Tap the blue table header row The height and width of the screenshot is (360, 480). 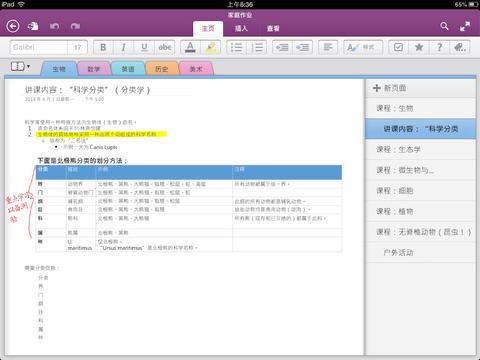(x=189, y=172)
